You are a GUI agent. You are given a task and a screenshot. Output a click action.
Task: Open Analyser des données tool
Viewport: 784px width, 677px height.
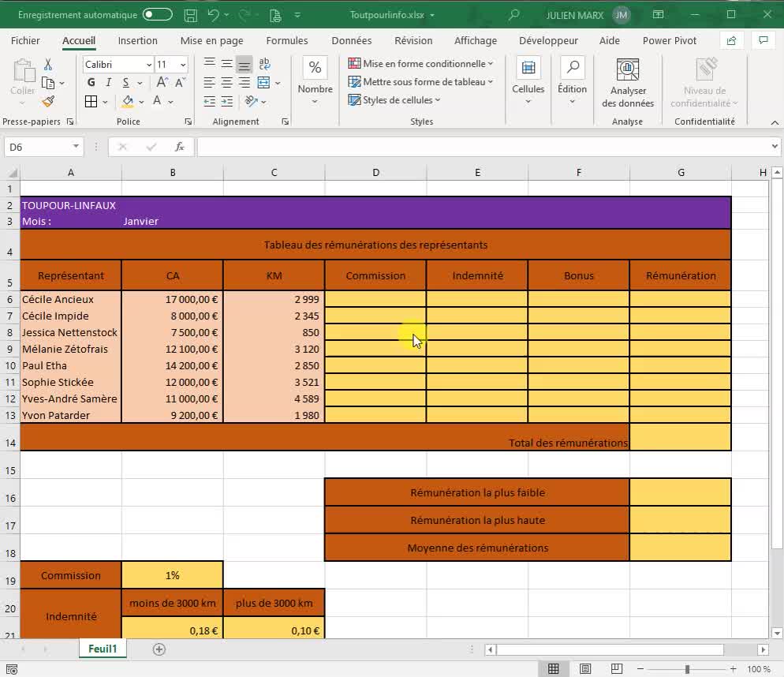pos(627,83)
